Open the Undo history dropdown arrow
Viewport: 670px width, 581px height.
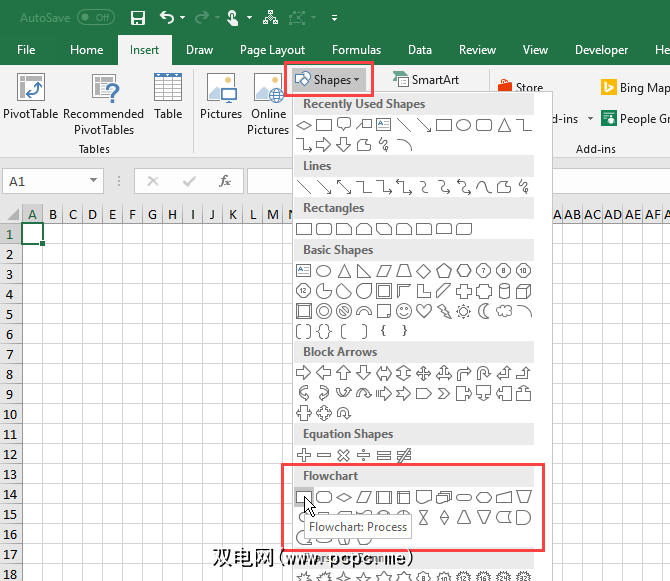182,18
